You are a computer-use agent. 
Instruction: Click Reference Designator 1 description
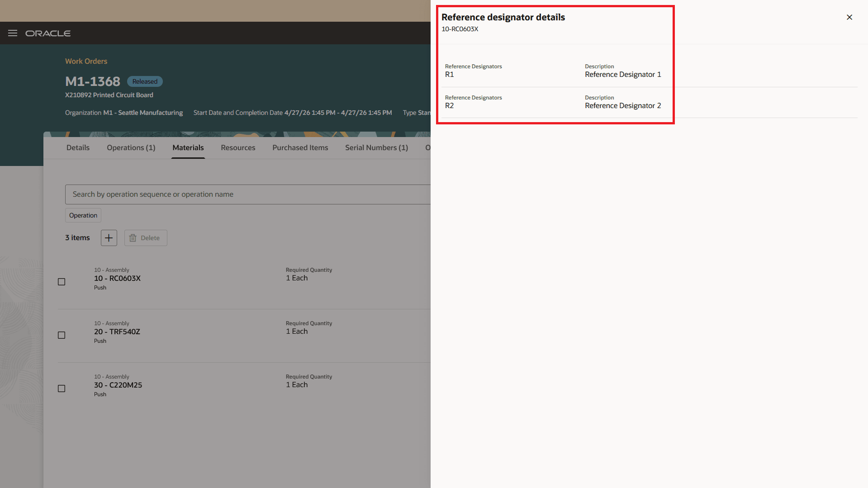(623, 74)
